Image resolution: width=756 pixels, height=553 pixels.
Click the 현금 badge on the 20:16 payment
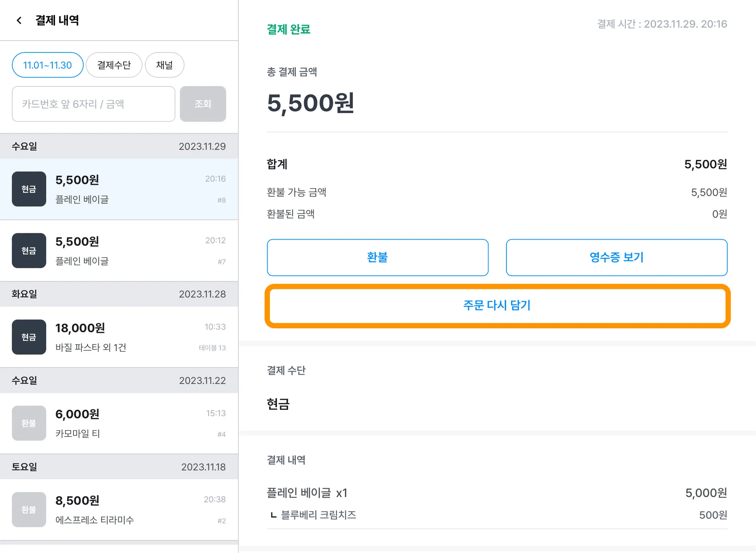[x=29, y=189]
